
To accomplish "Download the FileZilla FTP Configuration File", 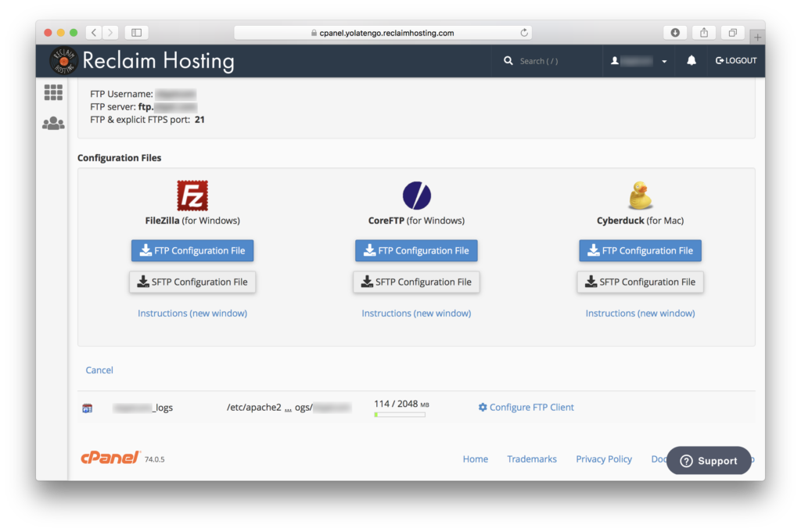I will [192, 250].
